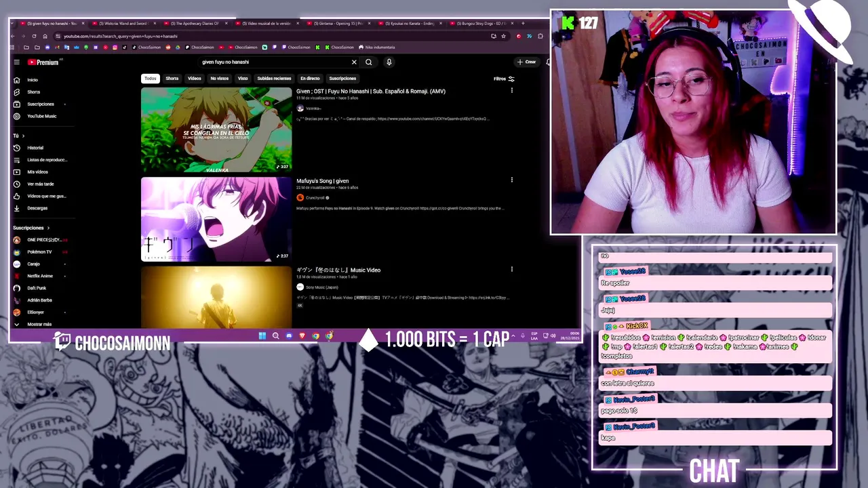The width and height of the screenshot is (868, 488).
Task: Open Crunchyroll channel link
Action: tap(312, 198)
